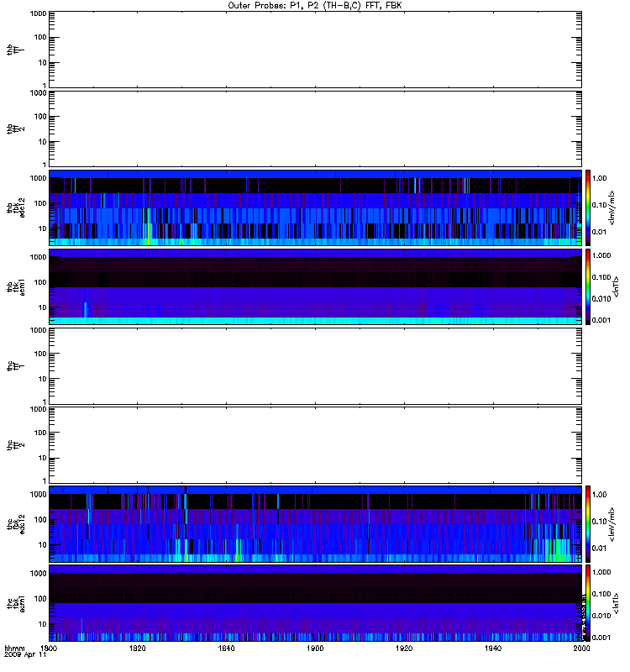630x672 pixels.
Task: Click the 'thc fbk edc12' vertical panel label
Action: coord(16,524)
